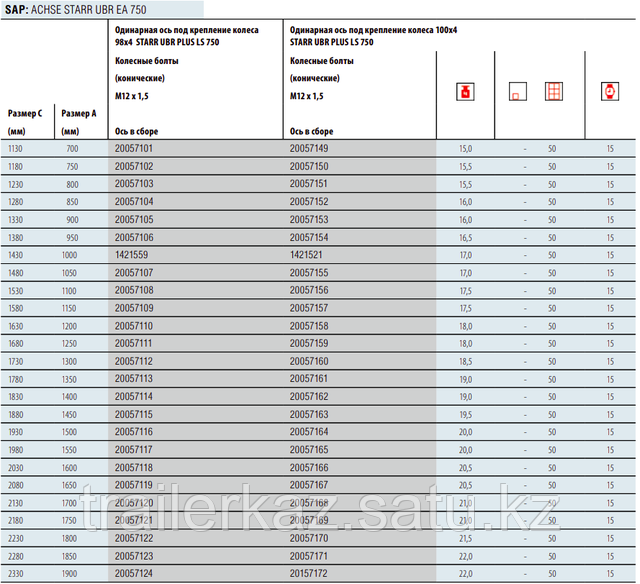Image resolution: width=640 pixels, height=584 pixels.
Task: Click size A value 1900
Action: 69,574
